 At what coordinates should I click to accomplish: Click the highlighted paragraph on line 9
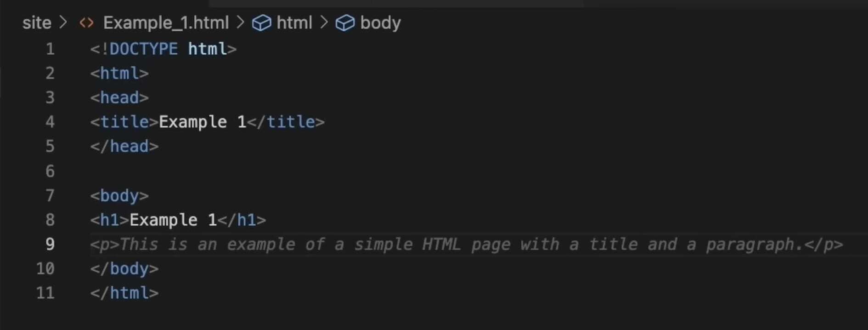coord(466,245)
